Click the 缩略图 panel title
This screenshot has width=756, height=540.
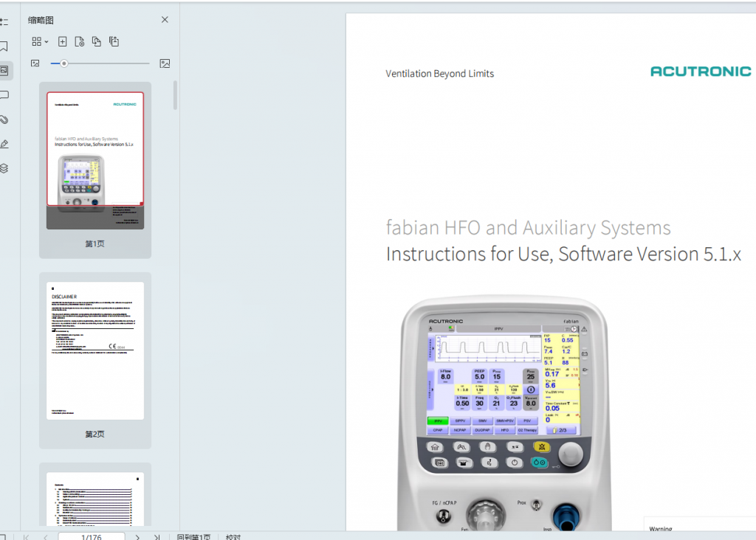pos(41,20)
